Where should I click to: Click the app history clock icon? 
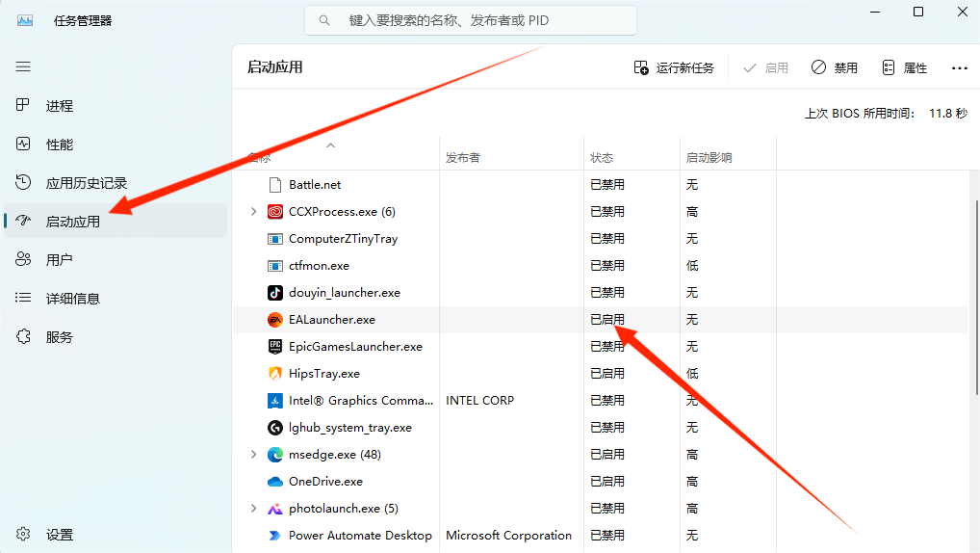(23, 182)
